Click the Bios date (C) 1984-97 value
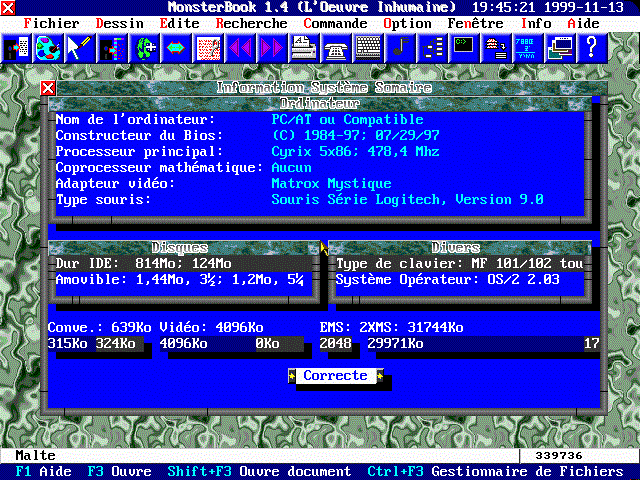640x480 pixels. [356, 136]
